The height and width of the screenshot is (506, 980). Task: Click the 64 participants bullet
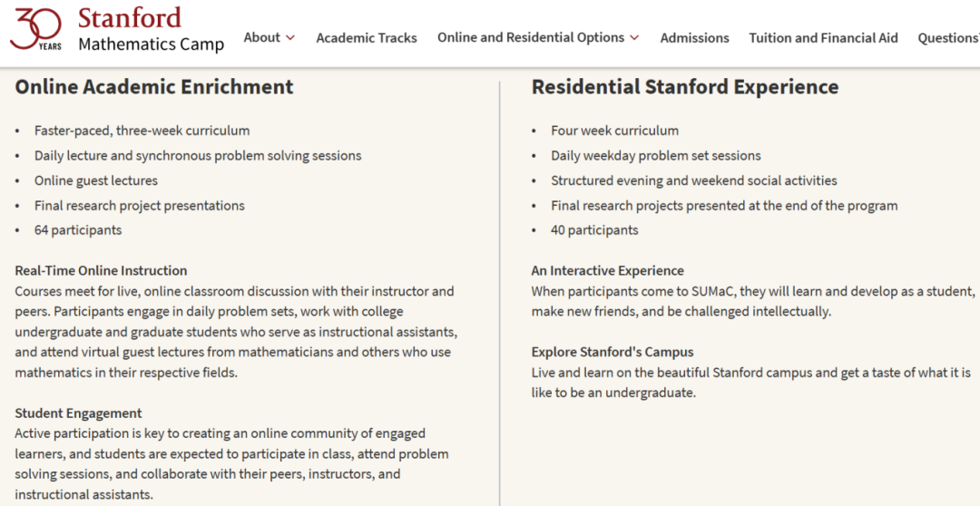[78, 230]
